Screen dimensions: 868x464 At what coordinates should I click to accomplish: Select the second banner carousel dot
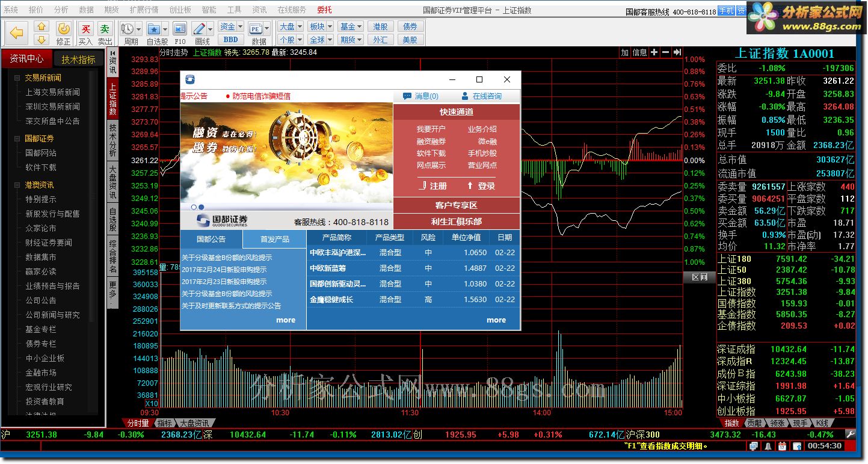click(x=202, y=206)
